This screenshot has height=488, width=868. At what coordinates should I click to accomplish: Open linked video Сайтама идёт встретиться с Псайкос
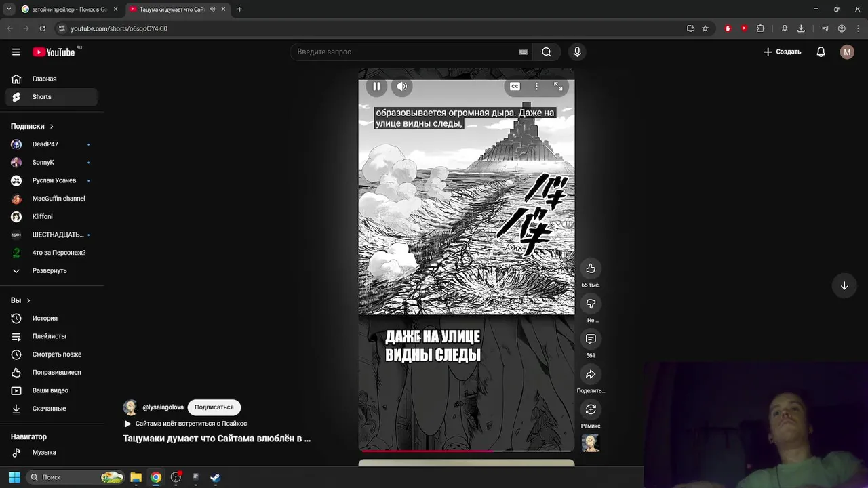point(185,424)
